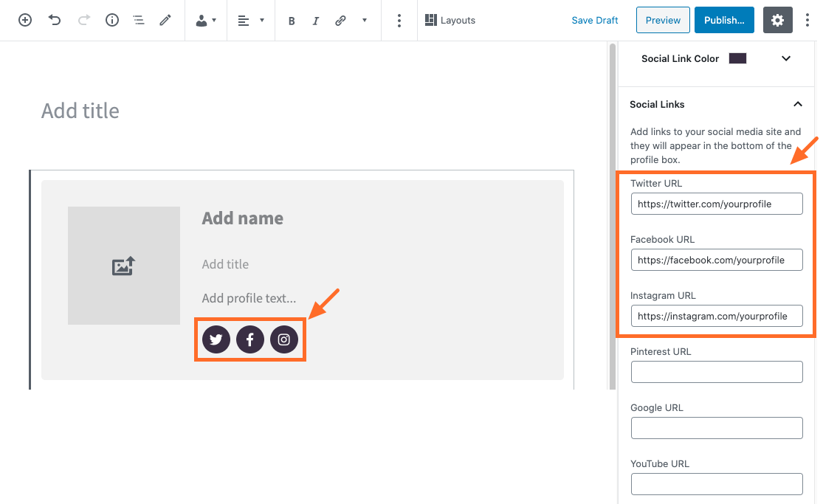Click the post Add title heading
Image resolution: width=823 pixels, height=504 pixels.
80,111
